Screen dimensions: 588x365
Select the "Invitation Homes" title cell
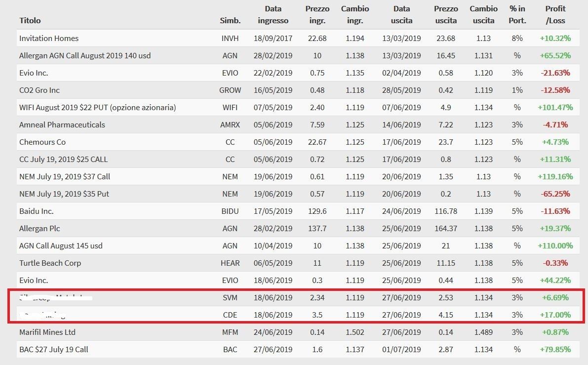(x=49, y=38)
